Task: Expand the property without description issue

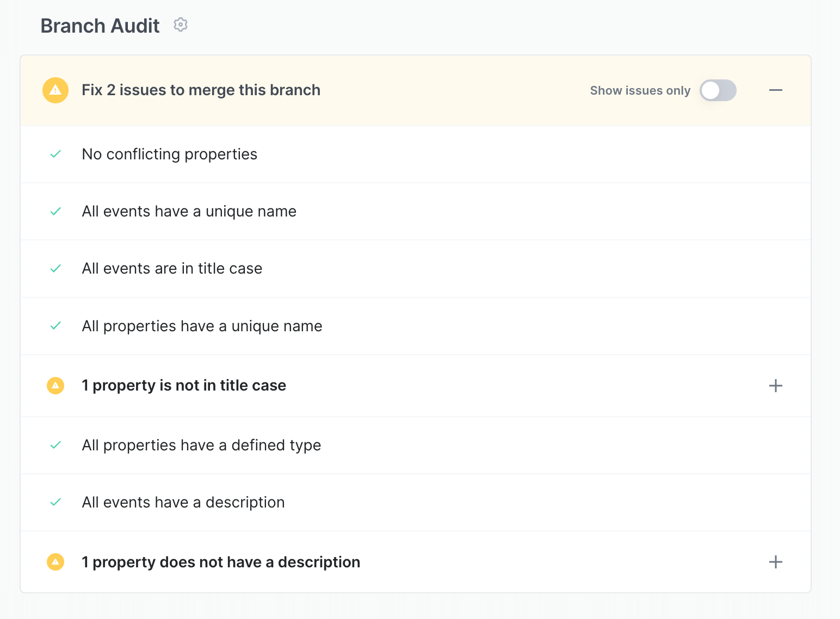Action: click(776, 561)
